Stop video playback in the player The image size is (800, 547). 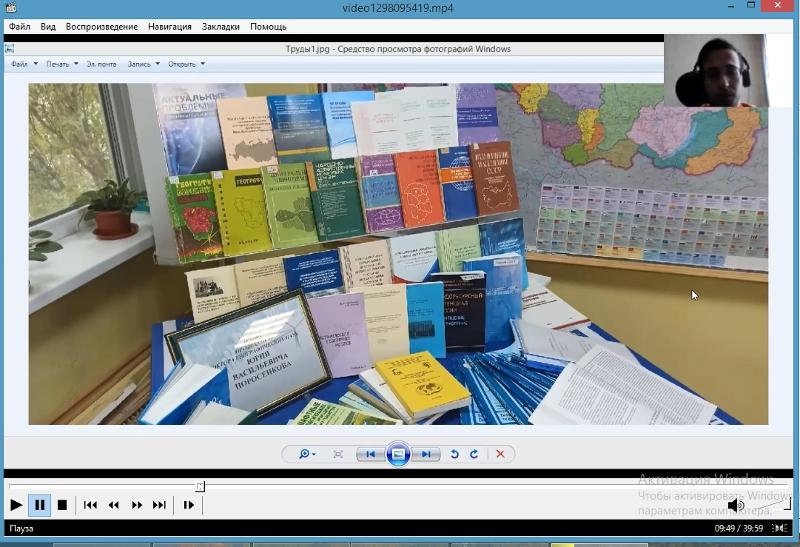click(62, 505)
